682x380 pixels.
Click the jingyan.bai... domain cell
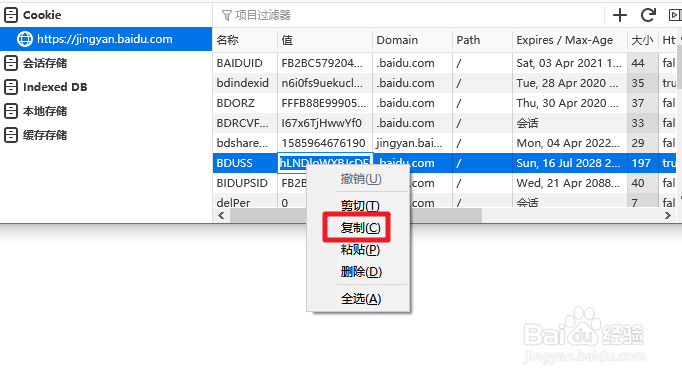coord(412,143)
